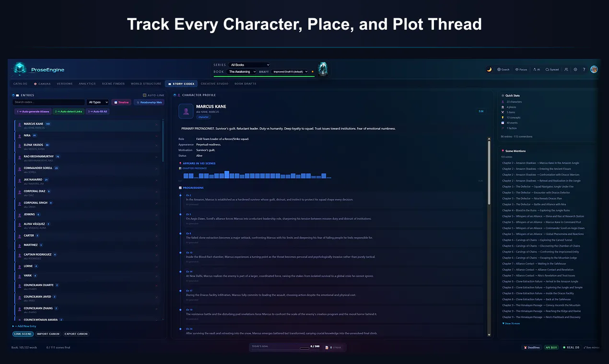The height and width of the screenshot is (364, 609).
Task: Click Export Canon button
Action: [76, 334]
